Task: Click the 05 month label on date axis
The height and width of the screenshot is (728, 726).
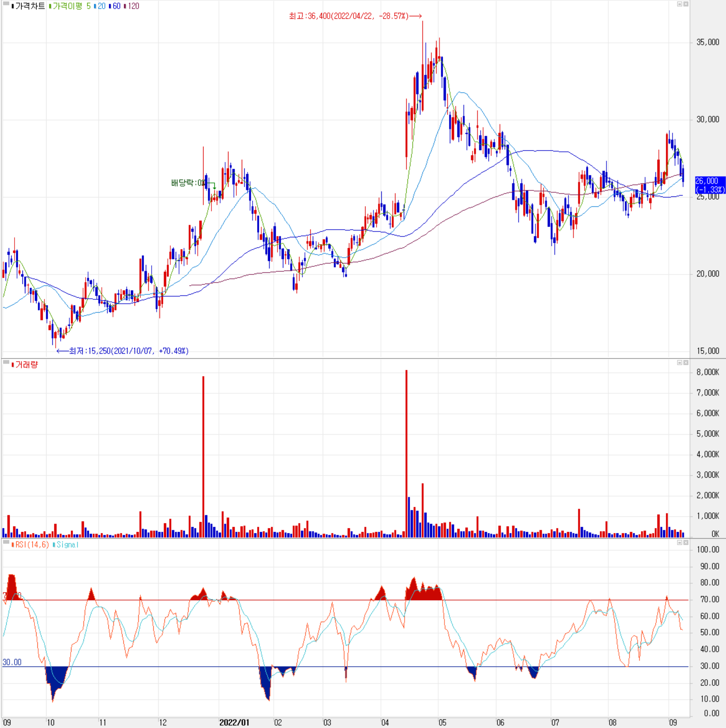Action: pyautogui.click(x=442, y=723)
